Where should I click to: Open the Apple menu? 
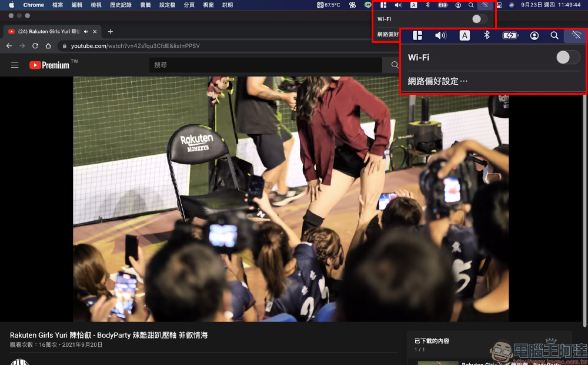point(11,5)
